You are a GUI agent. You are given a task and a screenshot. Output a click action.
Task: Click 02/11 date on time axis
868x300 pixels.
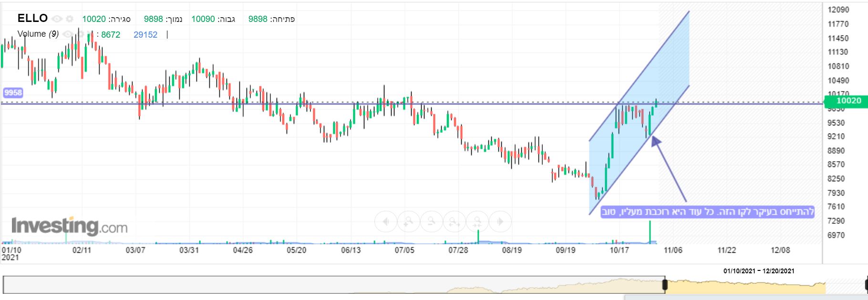click(x=82, y=250)
